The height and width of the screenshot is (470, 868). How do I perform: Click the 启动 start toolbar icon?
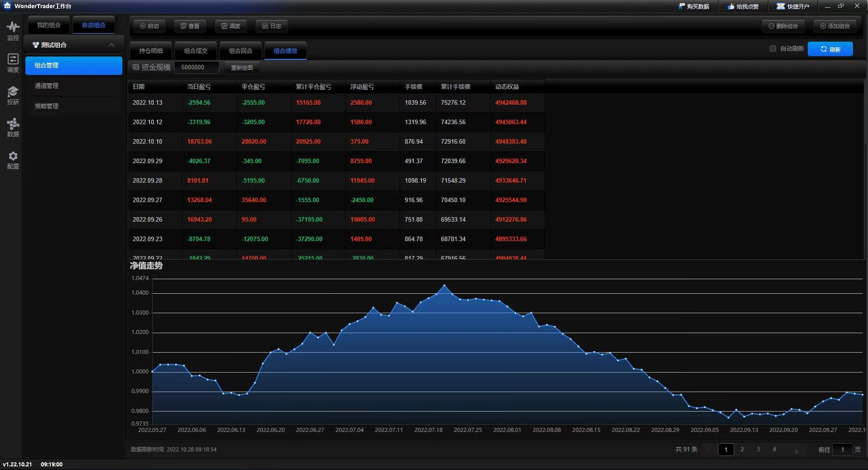click(x=149, y=26)
